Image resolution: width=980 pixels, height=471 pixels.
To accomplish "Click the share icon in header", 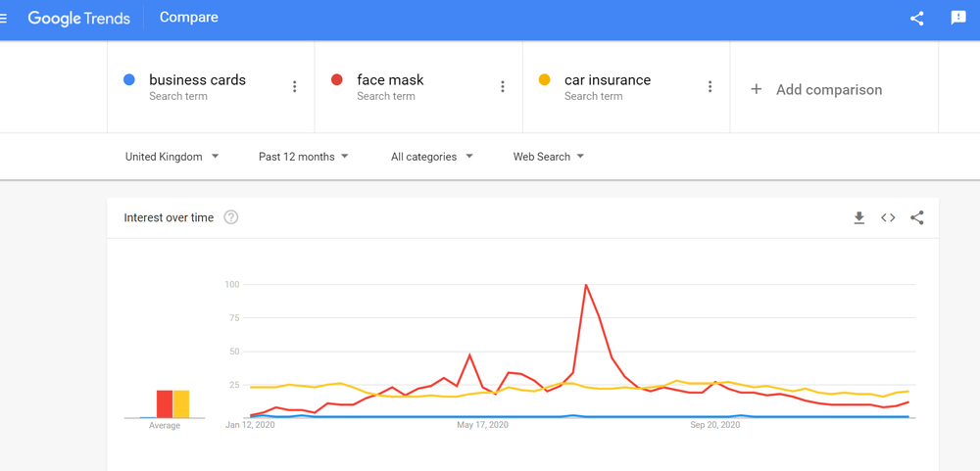I will point(917,18).
